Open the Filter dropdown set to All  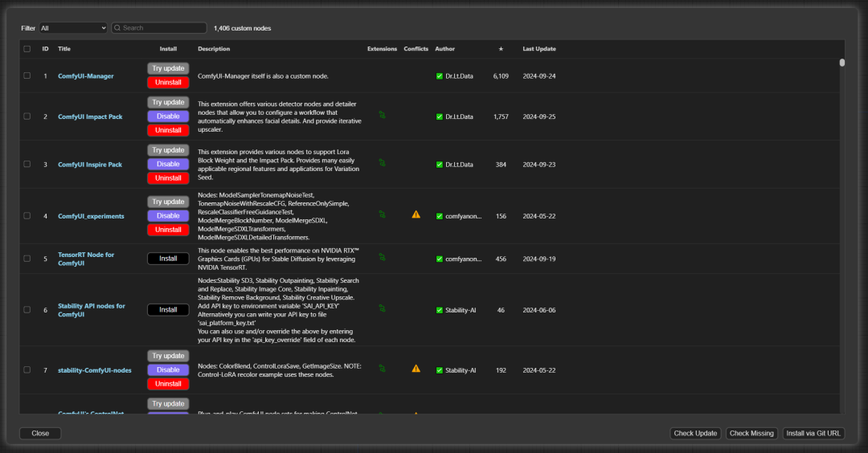coord(72,28)
